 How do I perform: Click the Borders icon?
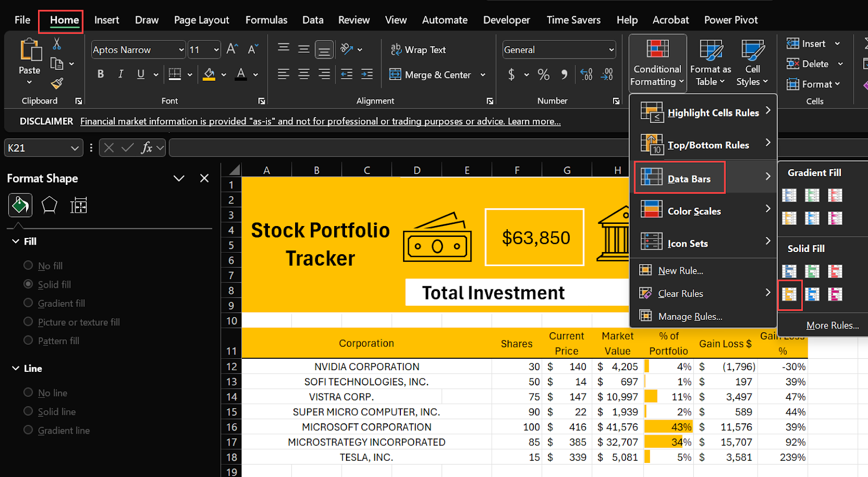tap(175, 74)
